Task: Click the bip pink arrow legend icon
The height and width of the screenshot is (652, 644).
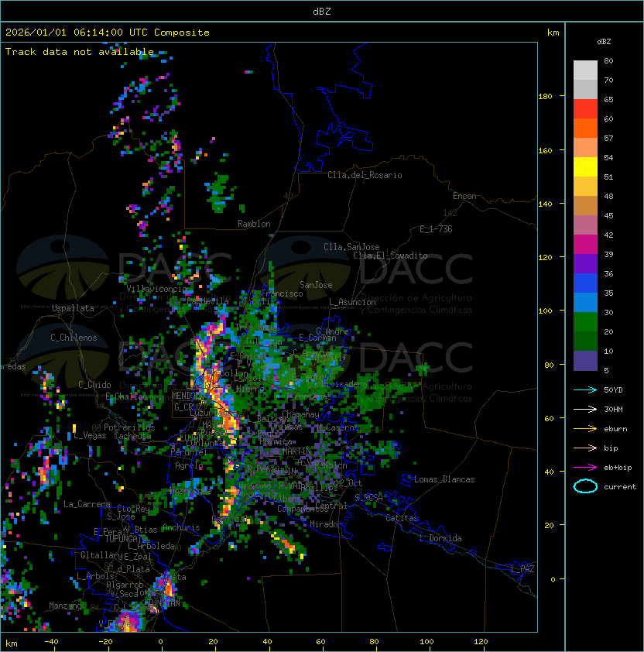Action: click(585, 448)
